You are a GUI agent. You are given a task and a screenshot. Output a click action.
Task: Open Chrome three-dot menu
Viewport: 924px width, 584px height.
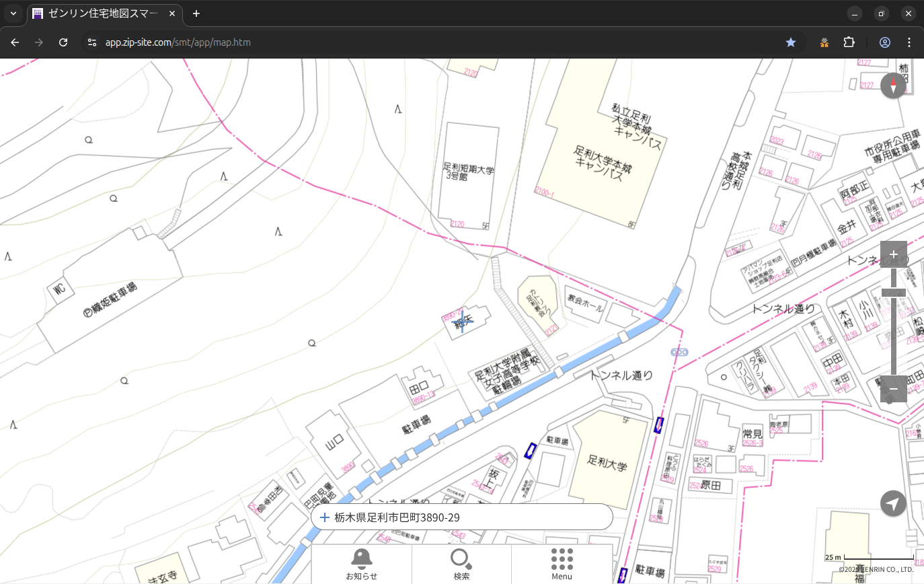909,42
